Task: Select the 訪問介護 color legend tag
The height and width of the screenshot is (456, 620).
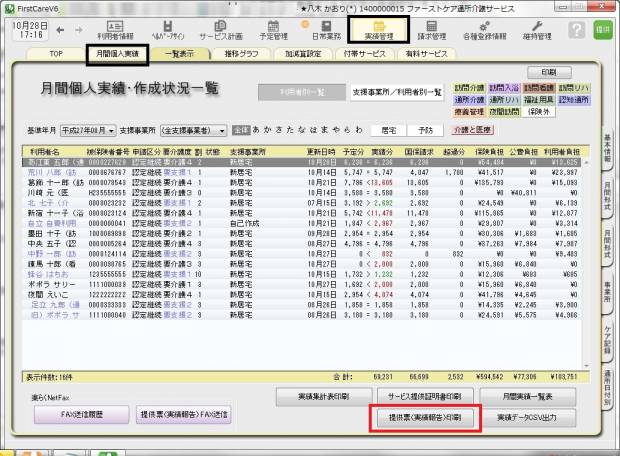Action: coord(472,88)
